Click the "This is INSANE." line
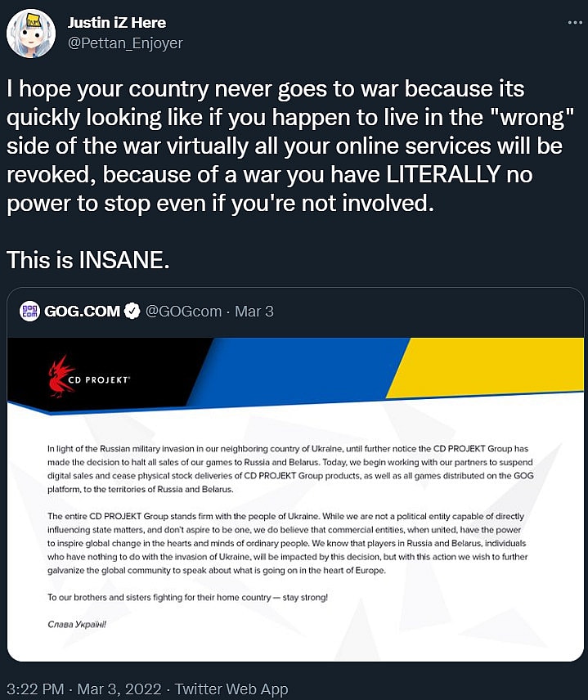This screenshot has width=588, height=700. pos(88,260)
